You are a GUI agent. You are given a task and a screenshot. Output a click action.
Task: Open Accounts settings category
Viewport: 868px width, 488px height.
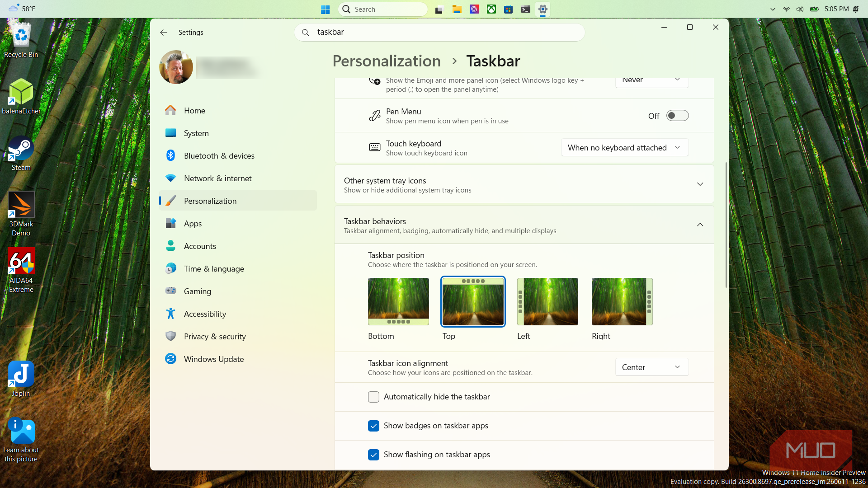point(238,246)
